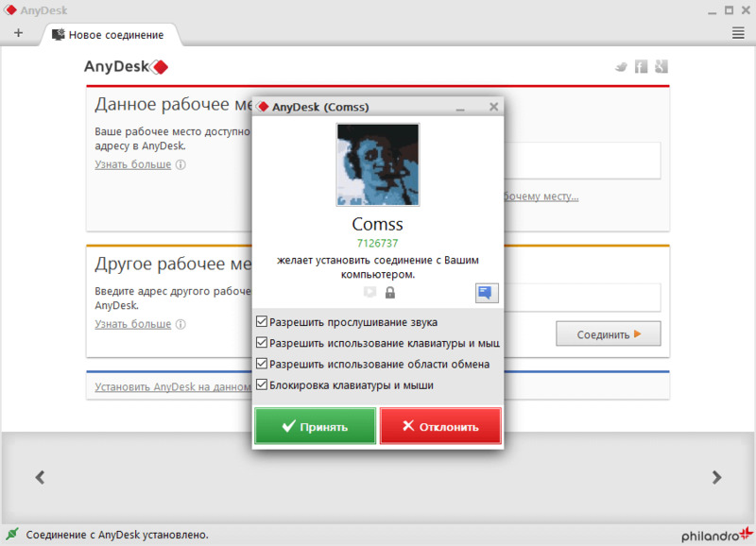Click the greyed recording icon beside lock

pos(369,292)
